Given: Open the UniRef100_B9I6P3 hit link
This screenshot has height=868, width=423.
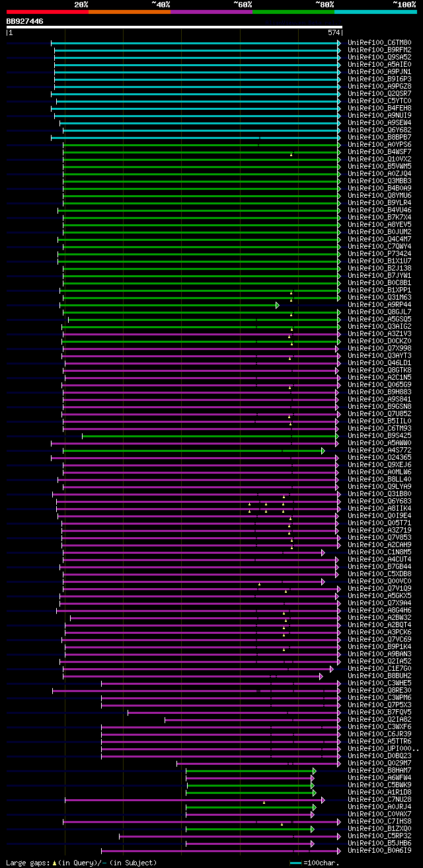Looking at the screenshot, I should 379,79.
